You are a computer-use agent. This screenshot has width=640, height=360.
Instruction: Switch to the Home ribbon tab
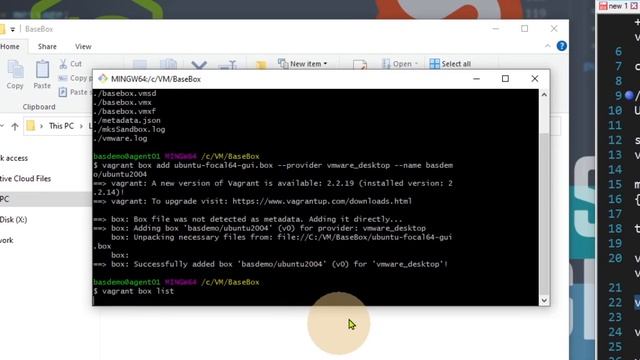click(x=10, y=47)
